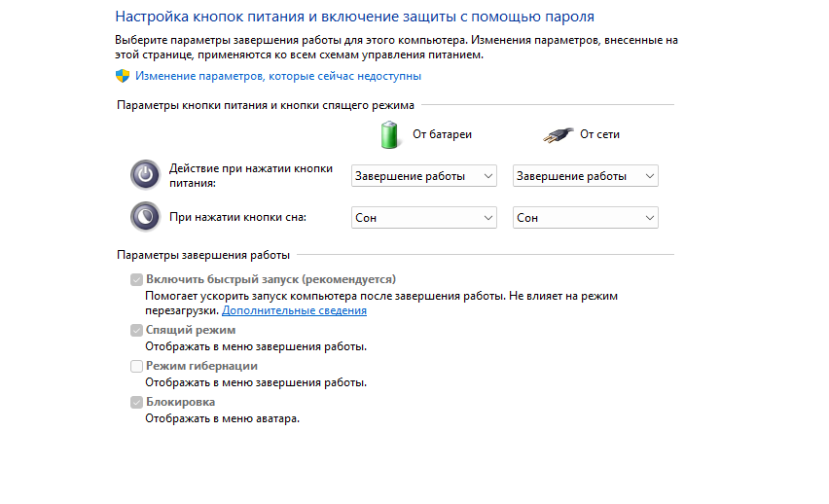
Task: Click the green battery icon
Action: [x=389, y=134]
